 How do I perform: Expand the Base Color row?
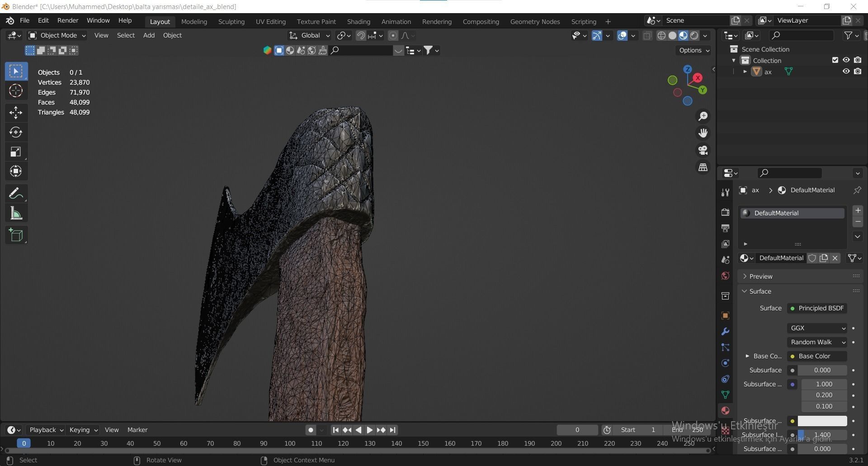pos(747,356)
